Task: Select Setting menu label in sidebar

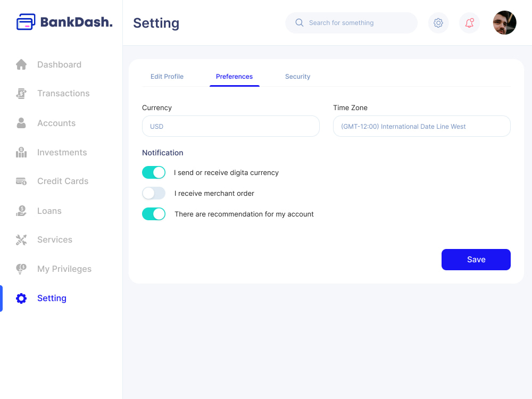Action: [52, 298]
